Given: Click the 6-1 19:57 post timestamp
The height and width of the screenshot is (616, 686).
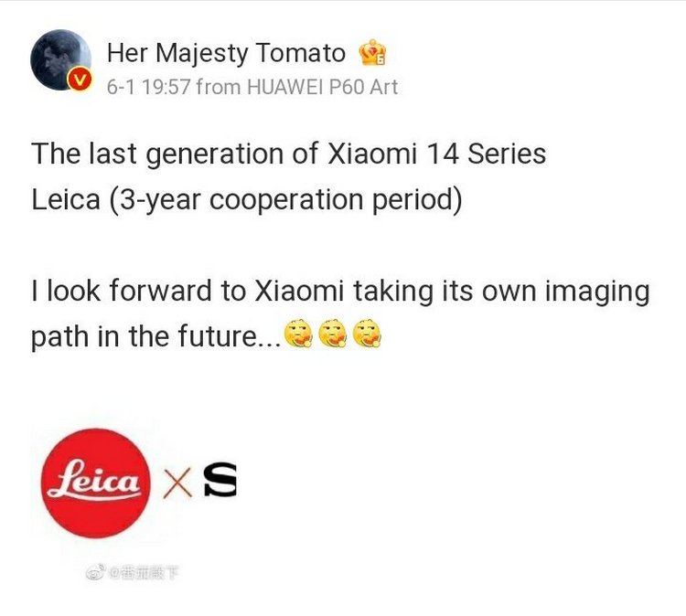Looking at the screenshot, I should pos(149,87).
